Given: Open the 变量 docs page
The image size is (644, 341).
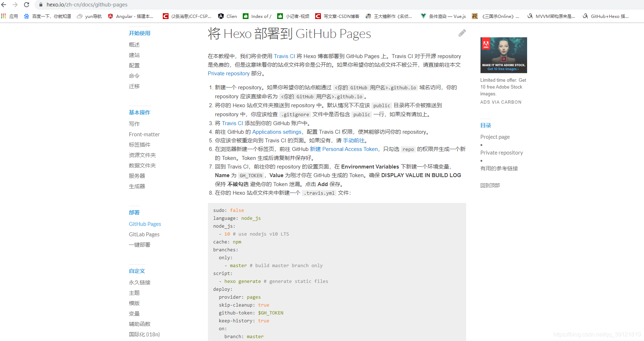Looking at the screenshot, I should pos(134,313).
